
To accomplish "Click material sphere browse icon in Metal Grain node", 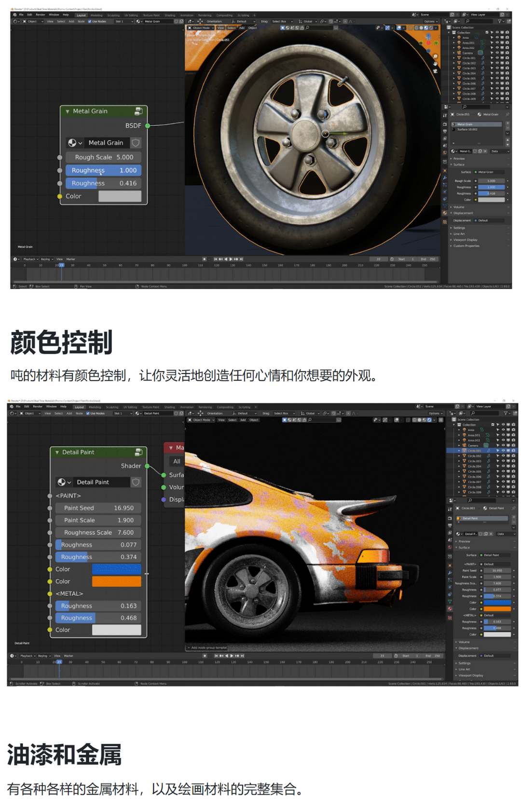I will pos(74,143).
